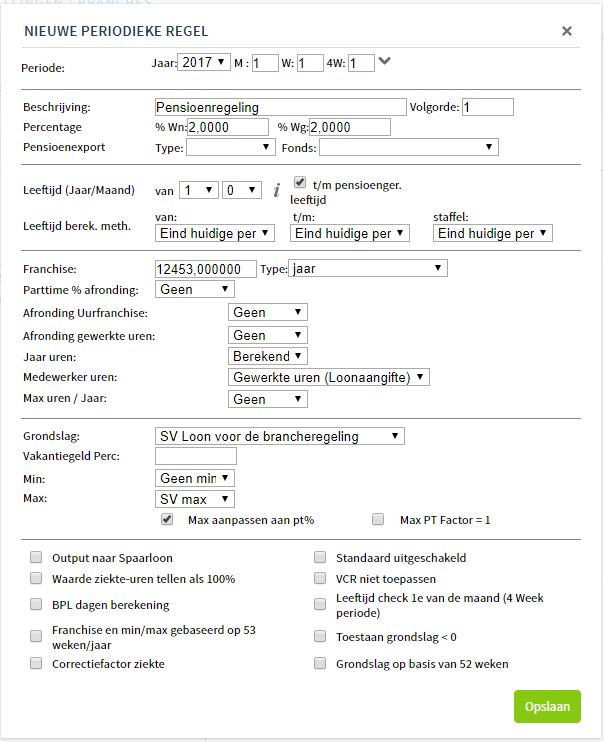Screen dimensions: 604x742
Task: Check Franchise en min/max gebaseerd op 53 weken
Action: [36, 636]
